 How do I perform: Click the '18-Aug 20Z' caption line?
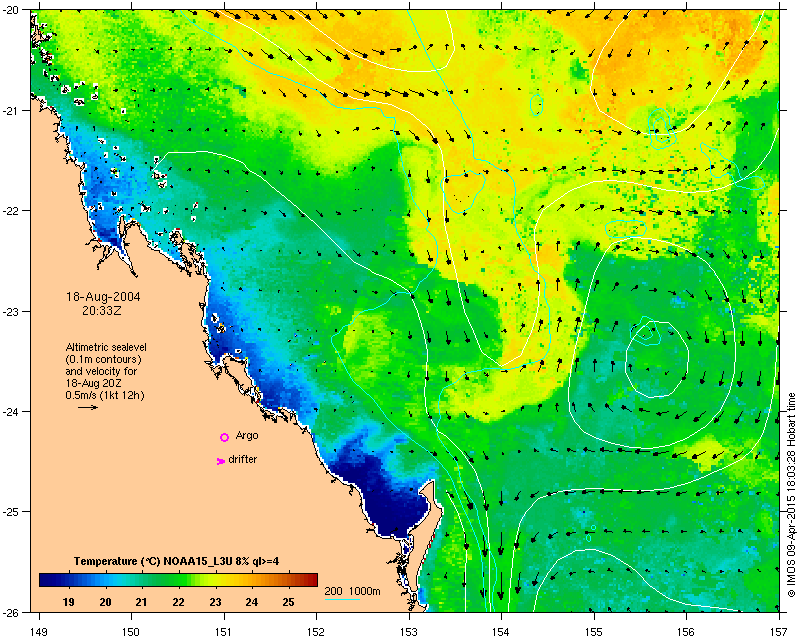tap(93, 383)
